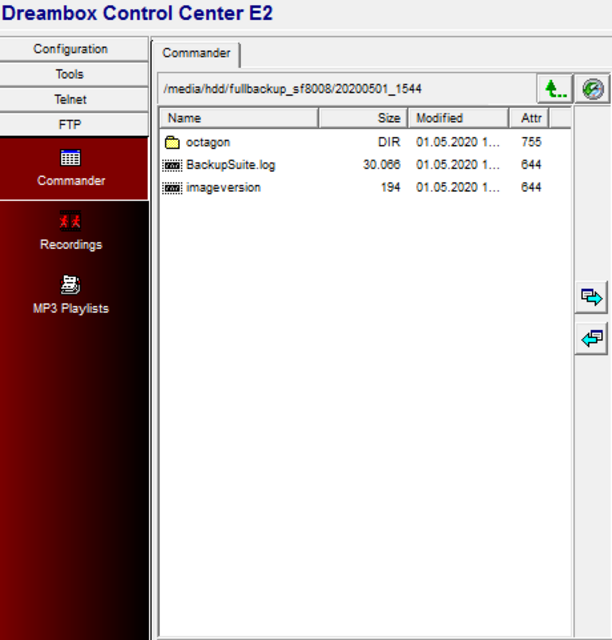Click imageversion's modified date
Screen dimensions: 612x640
[458, 187]
